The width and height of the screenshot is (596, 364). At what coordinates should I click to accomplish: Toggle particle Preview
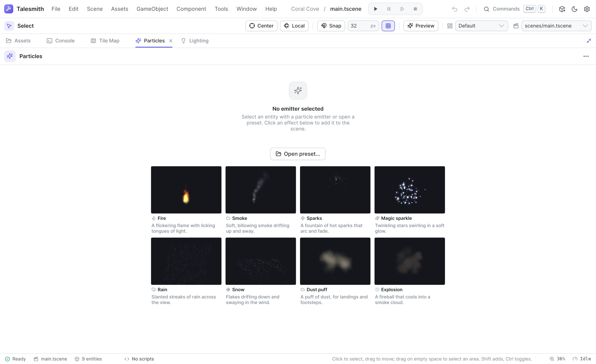click(421, 26)
